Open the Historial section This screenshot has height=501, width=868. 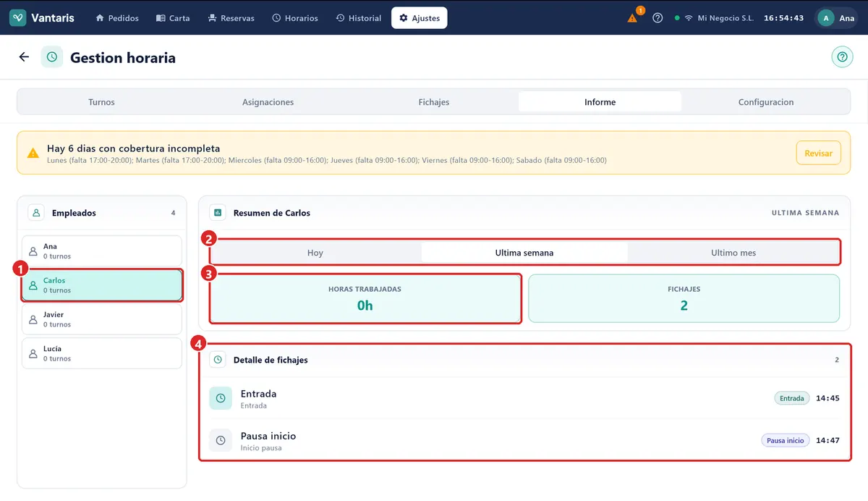pyautogui.click(x=359, y=18)
